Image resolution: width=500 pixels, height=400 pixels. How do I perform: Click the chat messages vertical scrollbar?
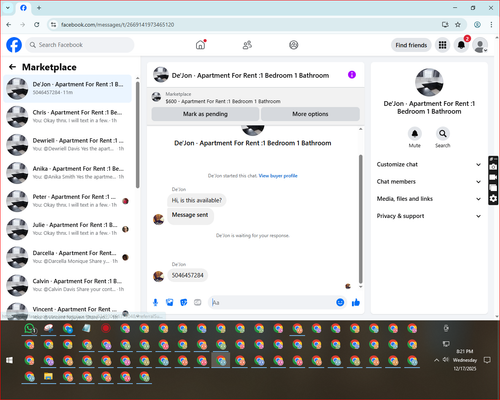coord(360,219)
